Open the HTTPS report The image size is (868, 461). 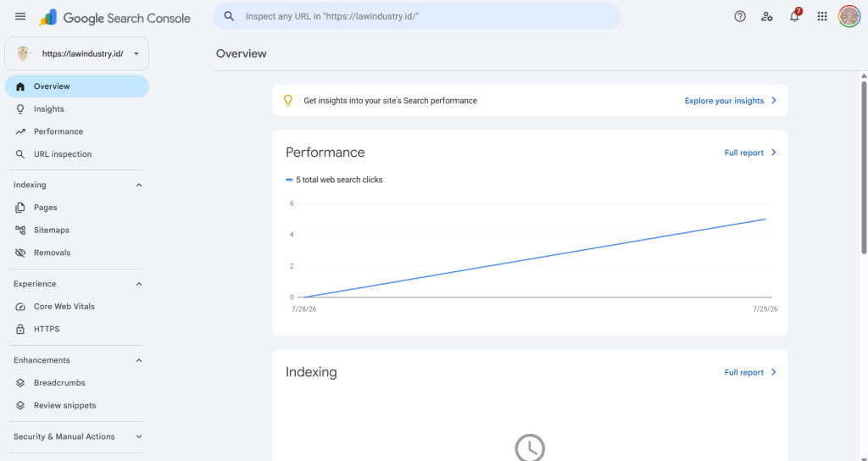(77, 330)
